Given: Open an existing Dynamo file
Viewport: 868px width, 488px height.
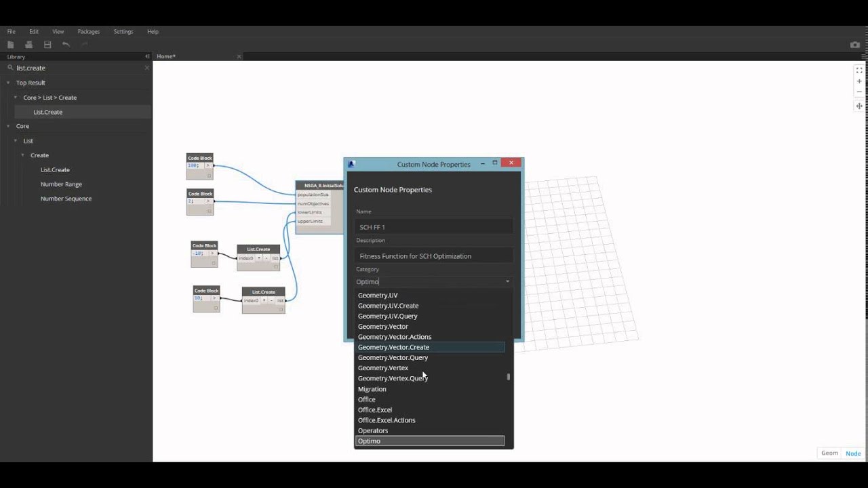Looking at the screenshot, I should [x=28, y=44].
